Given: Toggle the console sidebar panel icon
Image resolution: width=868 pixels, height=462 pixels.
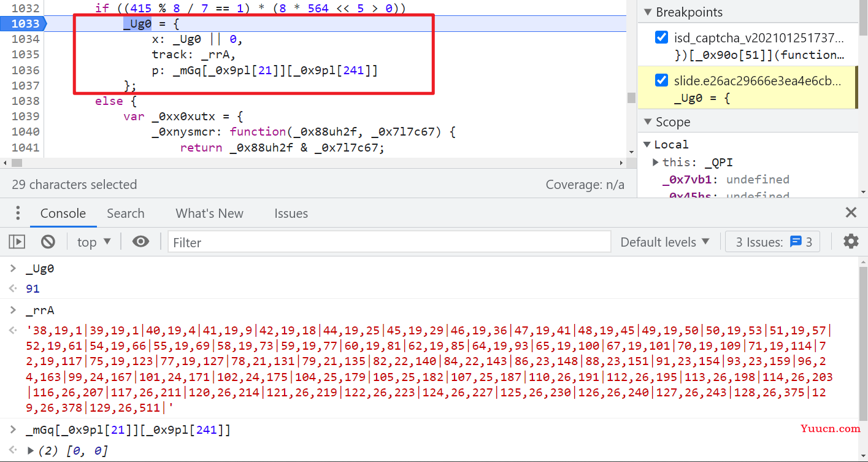Looking at the screenshot, I should coord(17,242).
